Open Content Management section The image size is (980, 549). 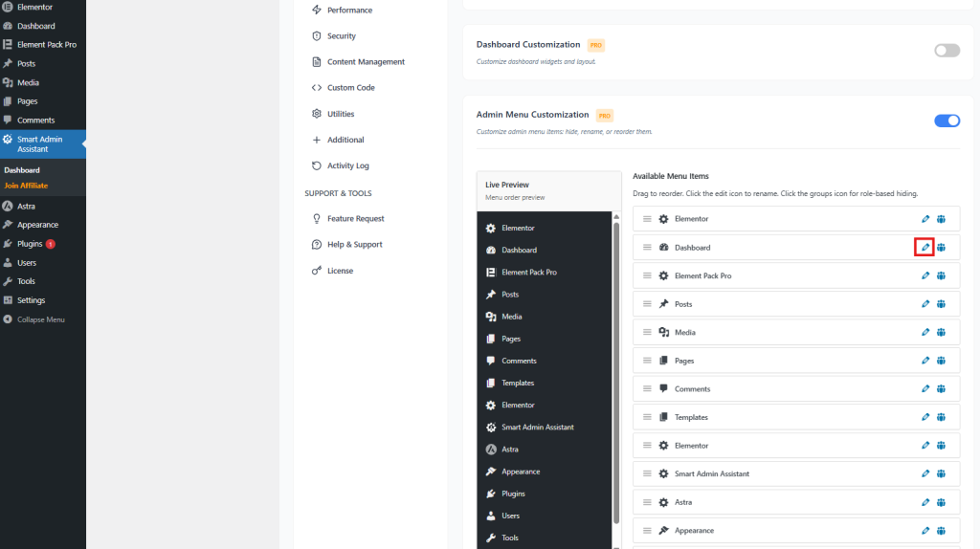(358, 62)
